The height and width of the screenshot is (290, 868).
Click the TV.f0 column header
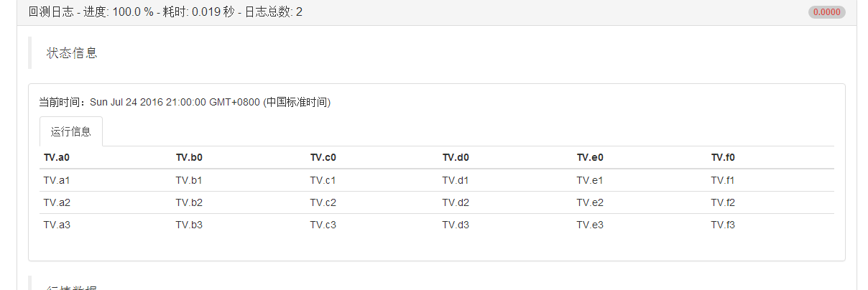723,158
